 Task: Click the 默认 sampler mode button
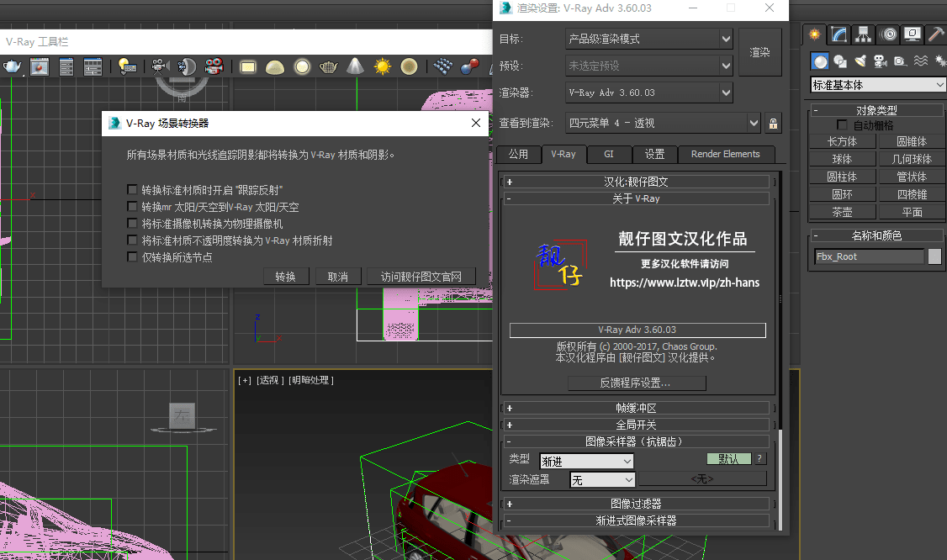click(x=729, y=459)
